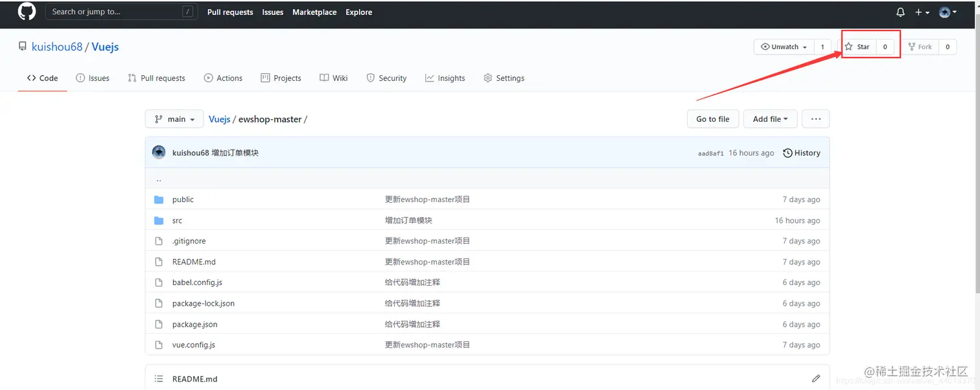Viewport: 980px width, 390px height.
Task: Click the repository book icon
Action: tap(23, 47)
